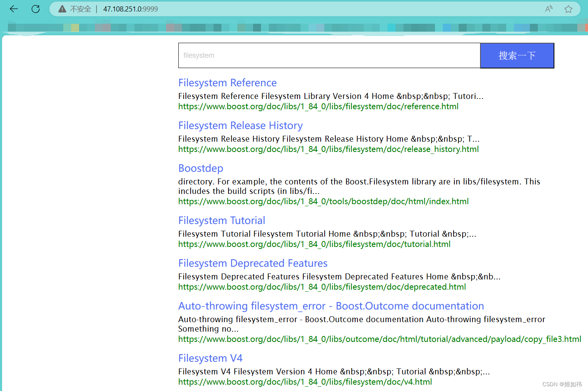The image size is (588, 391).
Task: Click the boostdep/doc/html/index.html green URL
Action: [323, 201]
